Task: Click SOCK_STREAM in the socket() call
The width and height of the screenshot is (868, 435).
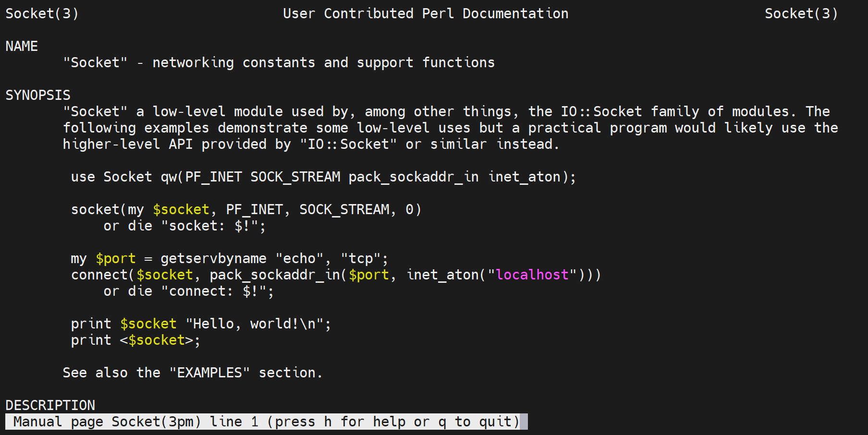Action: (x=344, y=209)
